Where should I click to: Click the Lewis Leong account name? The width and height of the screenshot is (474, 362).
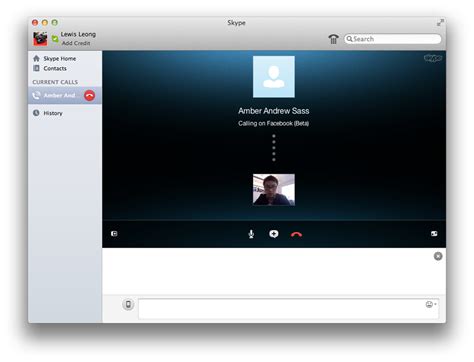[x=78, y=34]
